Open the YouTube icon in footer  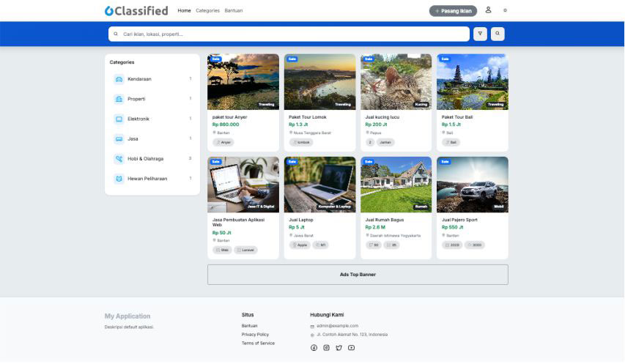pos(351,348)
